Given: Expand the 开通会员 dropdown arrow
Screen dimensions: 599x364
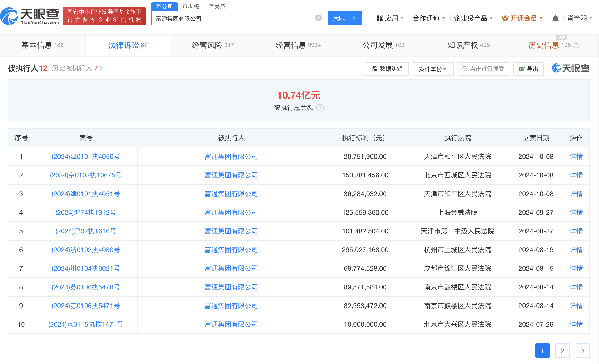Looking at the screenshot, I should [x=541, y=18].
